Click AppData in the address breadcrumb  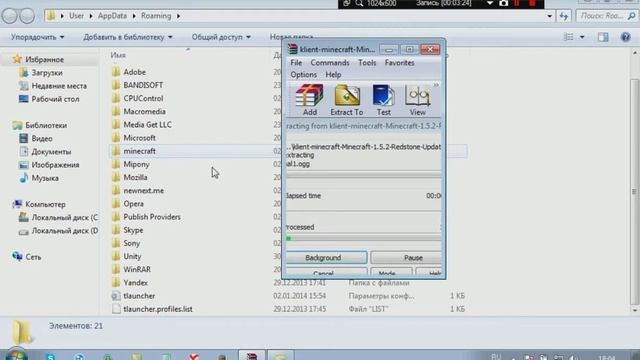tap(112, 16)
